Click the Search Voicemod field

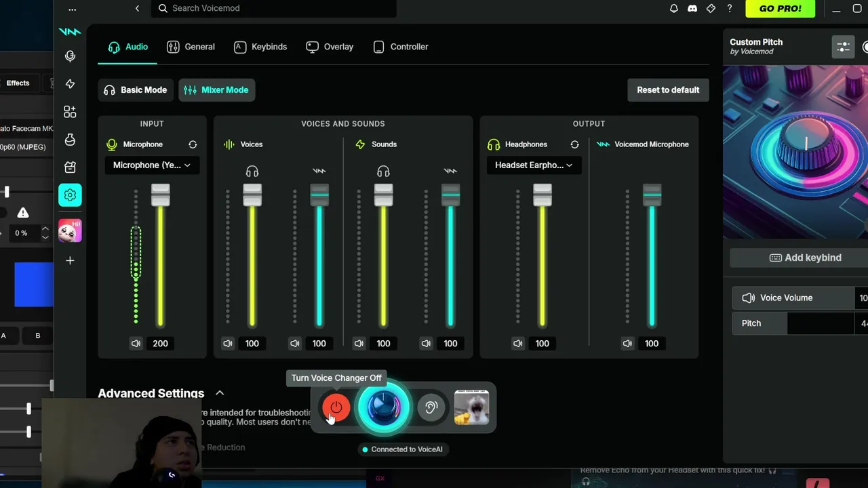coord(274,8)
